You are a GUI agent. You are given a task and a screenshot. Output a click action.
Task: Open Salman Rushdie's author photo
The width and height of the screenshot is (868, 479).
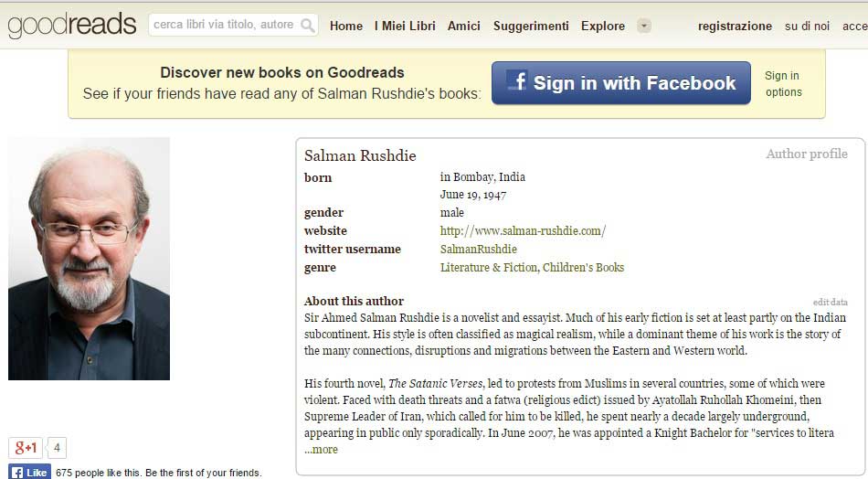pyautogui.click(x=89, y=259)
